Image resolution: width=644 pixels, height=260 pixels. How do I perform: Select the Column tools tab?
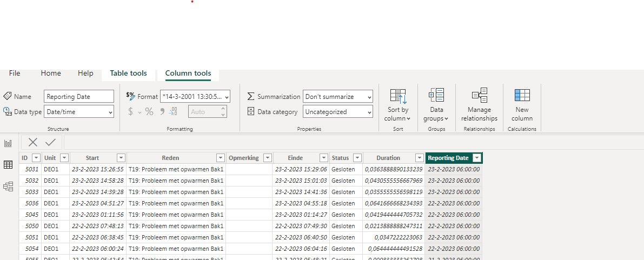pyautogui.click(x=188, y=73)
